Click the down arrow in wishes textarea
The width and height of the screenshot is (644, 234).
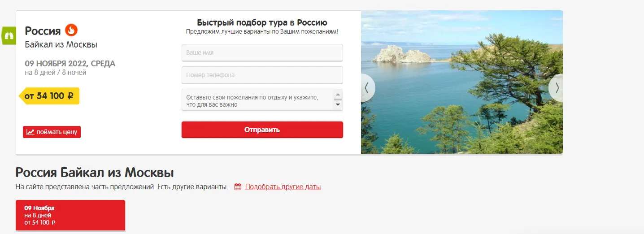point(338,105)
